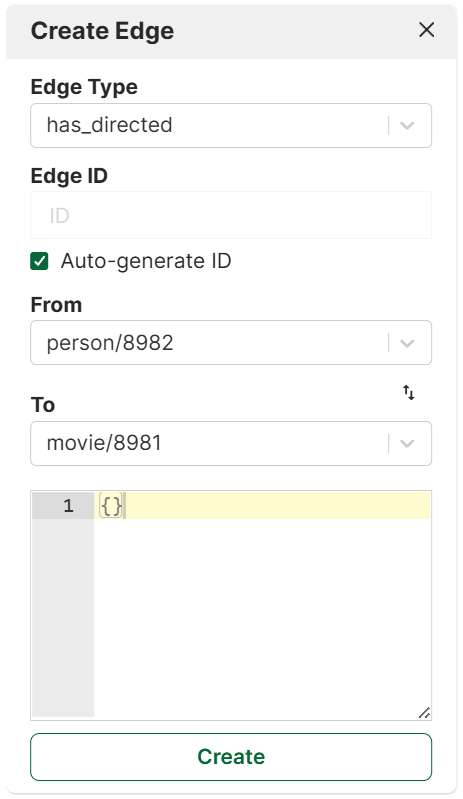Focus the Edge ID input field

[x=231, y=215]
